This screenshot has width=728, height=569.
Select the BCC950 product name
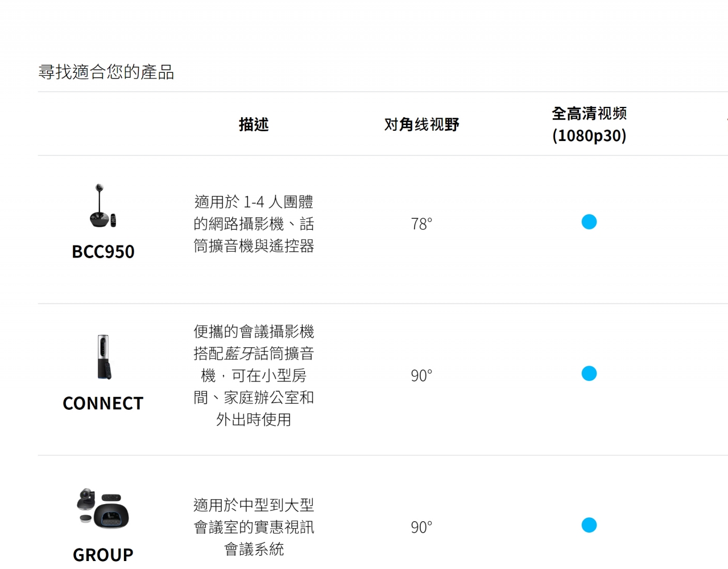click(x=103, y=251)
